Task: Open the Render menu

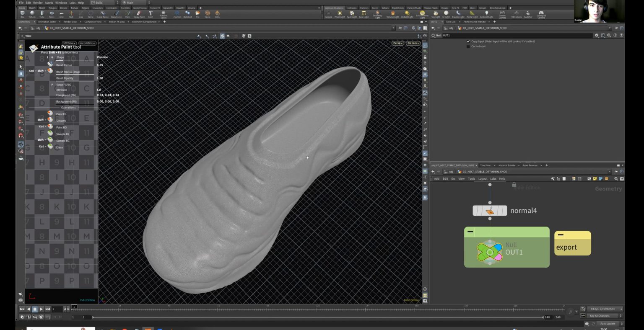Action: click(x=38, y=3)
